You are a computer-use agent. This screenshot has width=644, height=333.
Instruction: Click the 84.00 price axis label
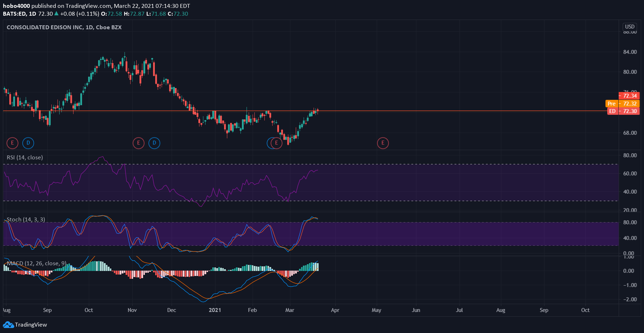pyautogui.click(x=630, y=52)
